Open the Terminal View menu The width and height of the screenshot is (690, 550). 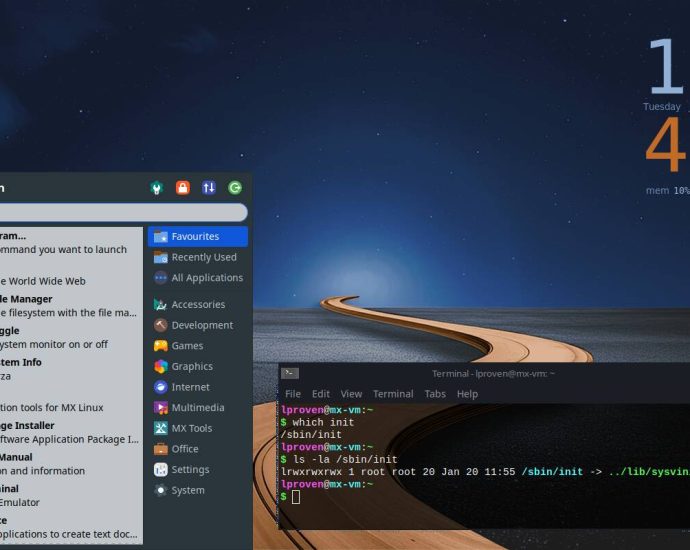(351, 394)
